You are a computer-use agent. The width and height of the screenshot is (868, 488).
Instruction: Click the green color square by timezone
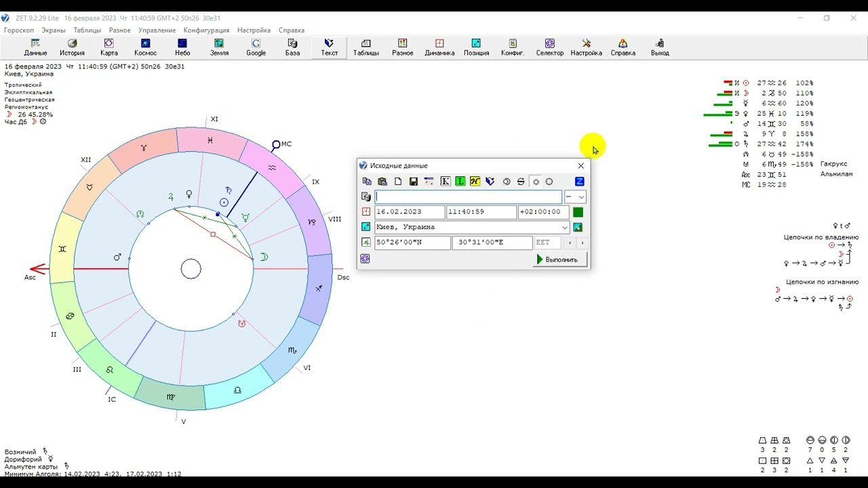(x=578, y=212)
